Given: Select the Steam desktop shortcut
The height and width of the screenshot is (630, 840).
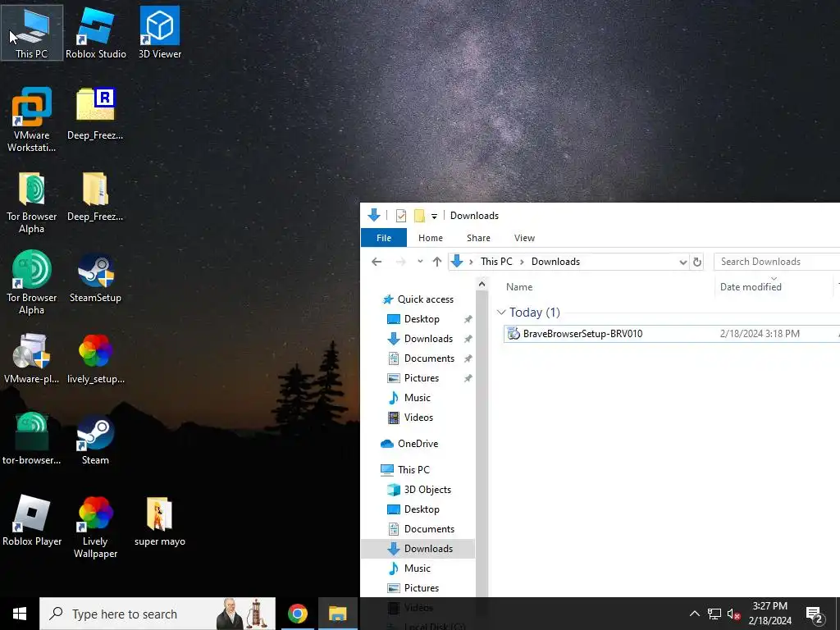Looking at the screenshot, I should pos(95,440).
